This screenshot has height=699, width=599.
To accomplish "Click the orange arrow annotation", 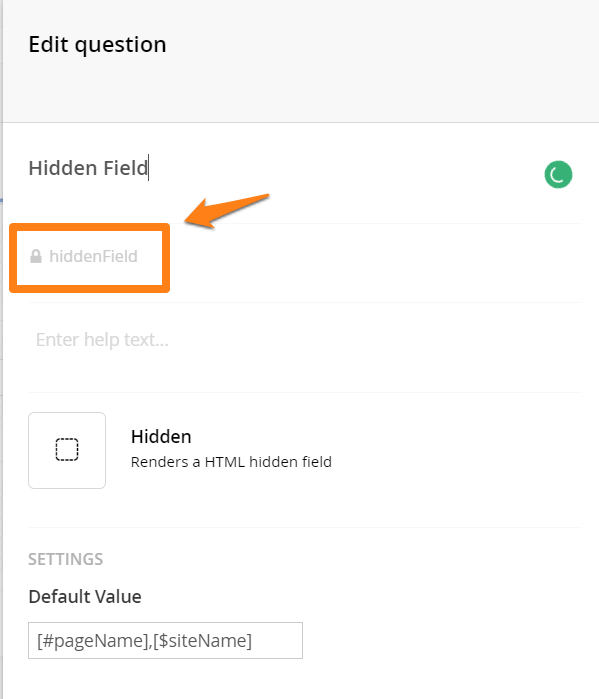I will [x=227, y=210].
